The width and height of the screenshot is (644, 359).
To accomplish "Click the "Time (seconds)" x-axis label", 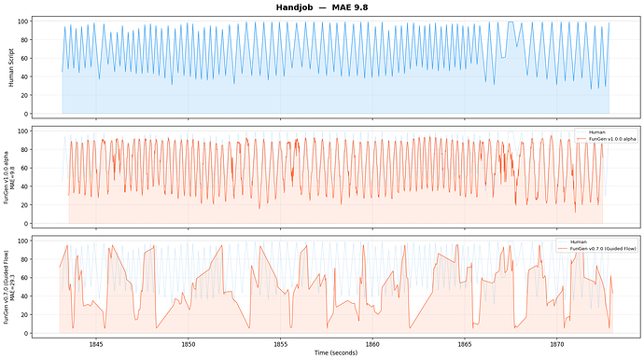I will click(x=336, y=352).
